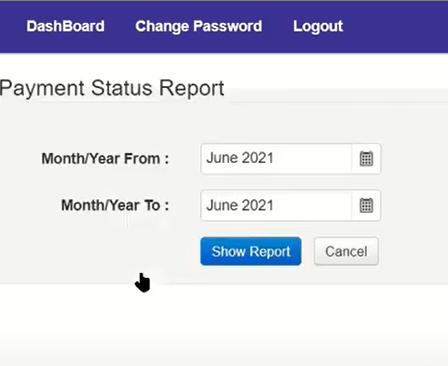The image size is (448, 366).
Task: Expand the start month date dropdown
Action: pos(366,159)
